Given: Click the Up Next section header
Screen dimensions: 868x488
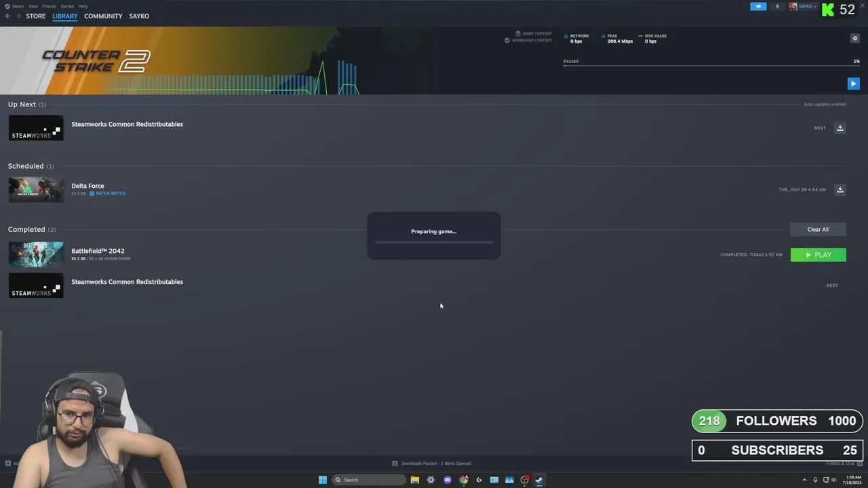Looking at the screenshot, I should click(27, 104).
